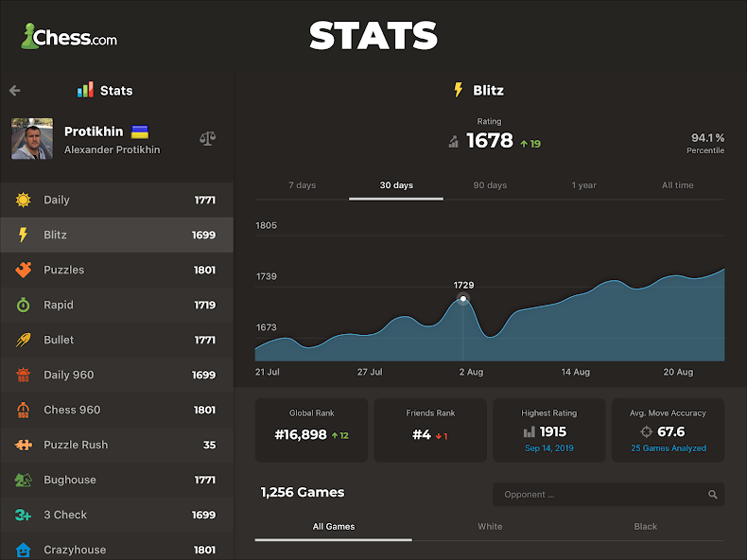The height and width of the screenshot is (560, 747).
Task: Filter games by Black
Action: point(646,527)
